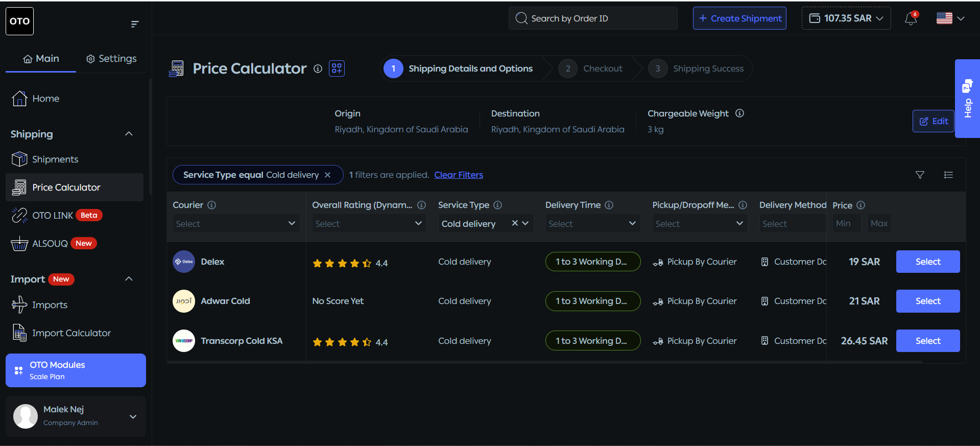Click the OTO Modules Scale Plan button

(76, 370)
